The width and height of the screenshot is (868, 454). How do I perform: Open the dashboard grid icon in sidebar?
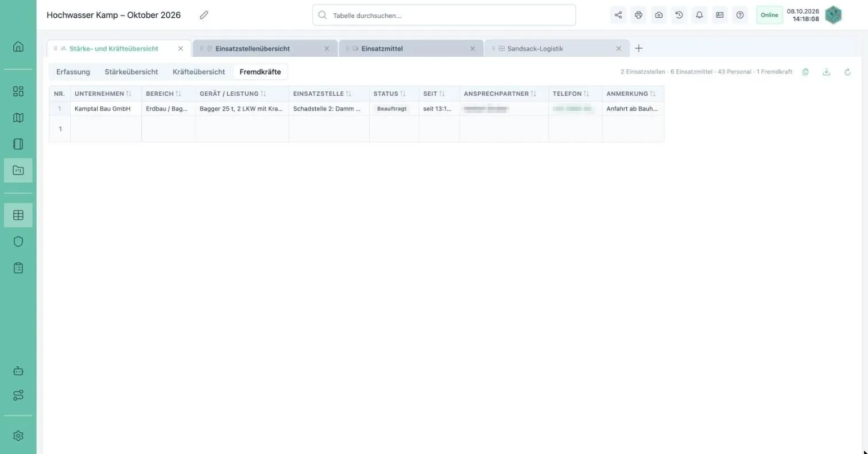point(18,91)
